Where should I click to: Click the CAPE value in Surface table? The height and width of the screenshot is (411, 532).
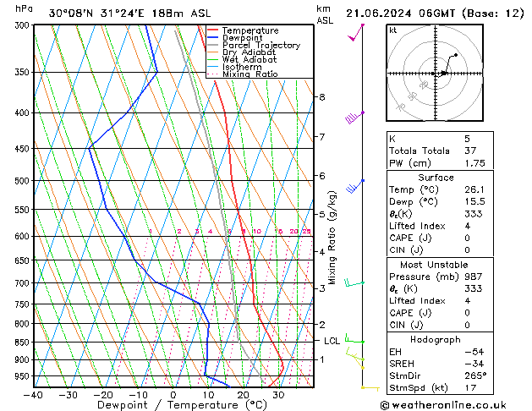coord(467,238)
